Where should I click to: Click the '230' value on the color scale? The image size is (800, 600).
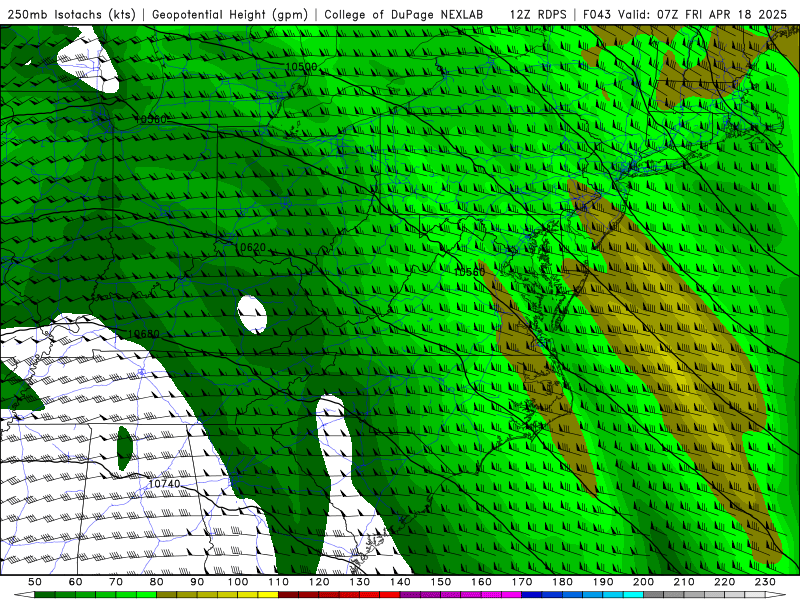click(x=765, y=582)
